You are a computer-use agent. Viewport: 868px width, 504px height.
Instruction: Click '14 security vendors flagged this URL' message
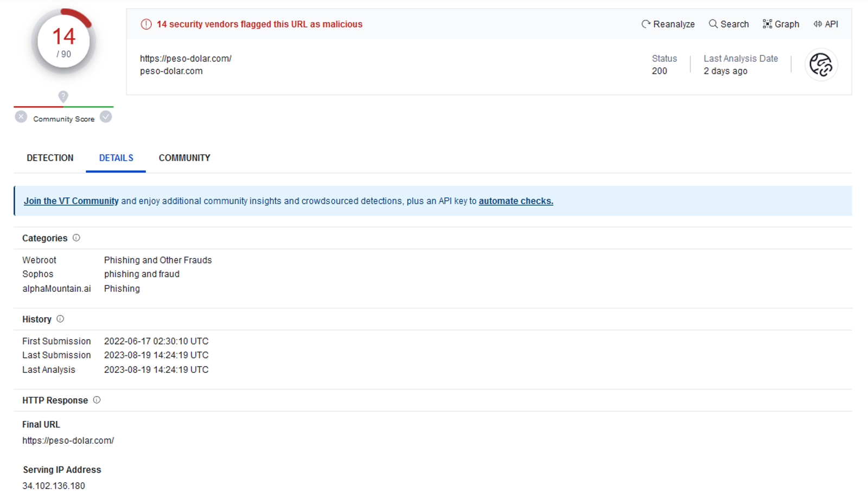[259, 24]
